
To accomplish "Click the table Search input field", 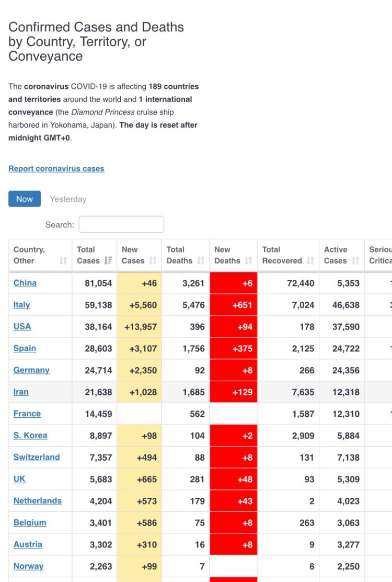I will [121, 224].
